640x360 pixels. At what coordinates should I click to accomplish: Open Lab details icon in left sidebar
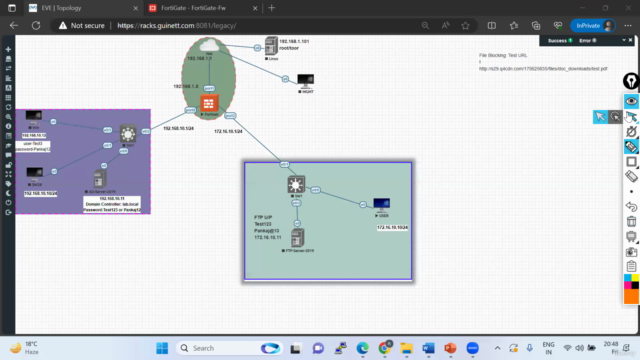[8, 136]
